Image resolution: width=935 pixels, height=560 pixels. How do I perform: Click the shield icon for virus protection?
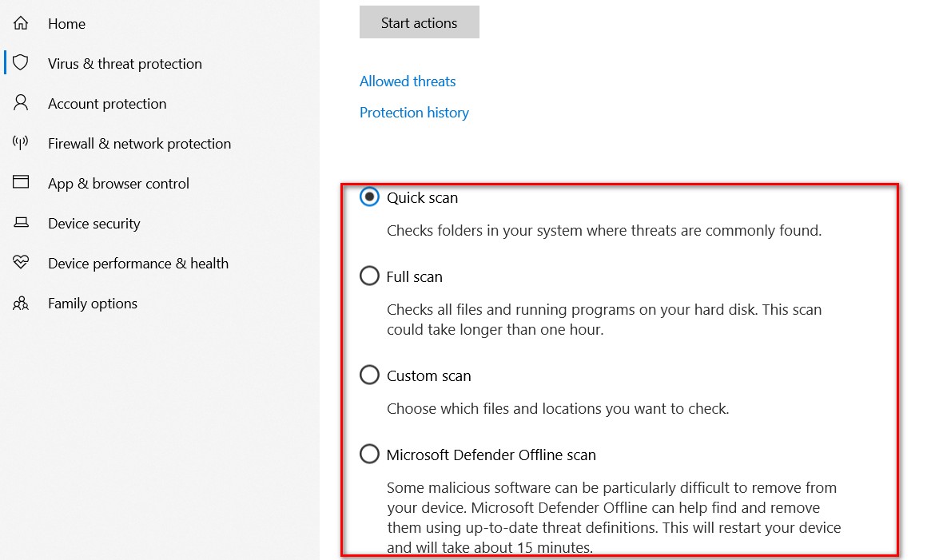click(x=21, y=62)
